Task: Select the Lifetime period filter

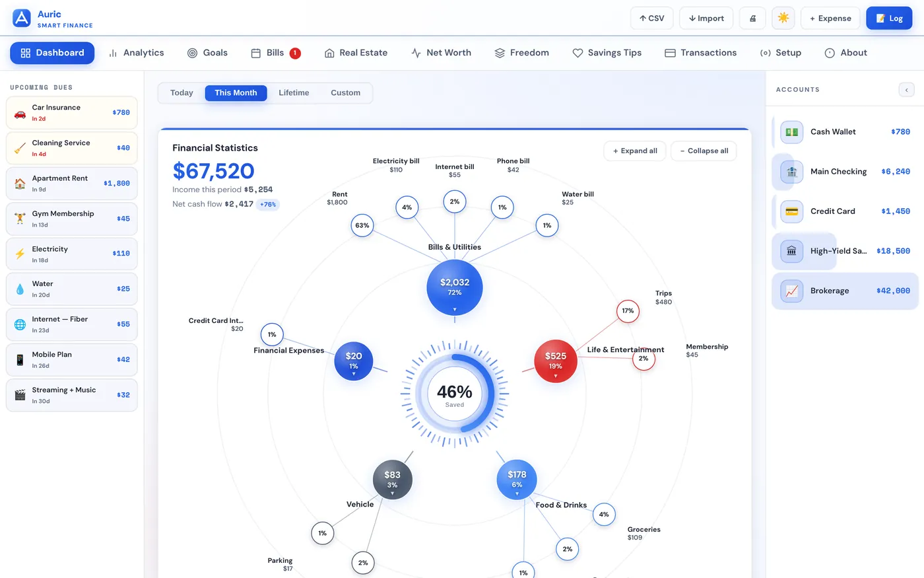Action: click(294, 93)
